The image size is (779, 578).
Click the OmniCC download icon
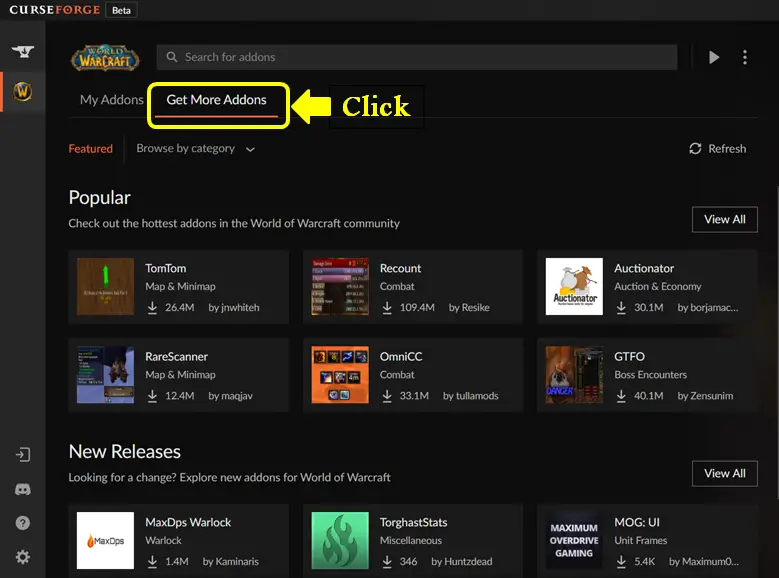[x=387, y=396]
